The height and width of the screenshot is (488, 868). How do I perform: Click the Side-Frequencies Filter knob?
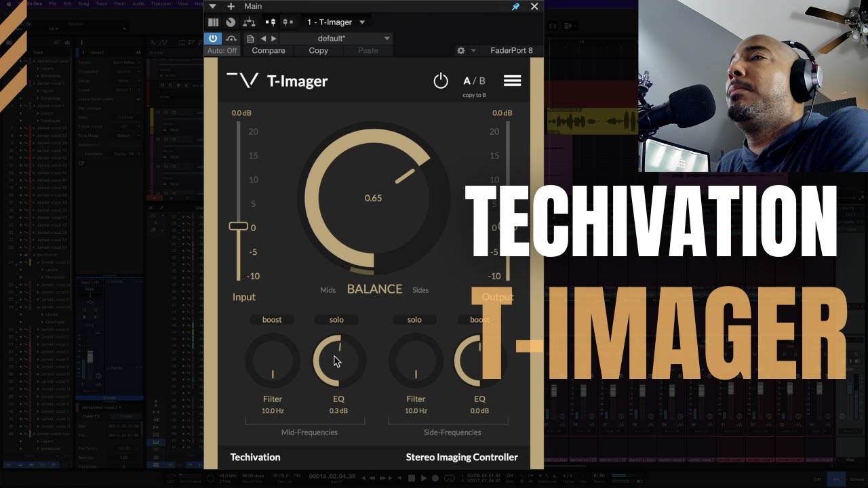[416, 361]
